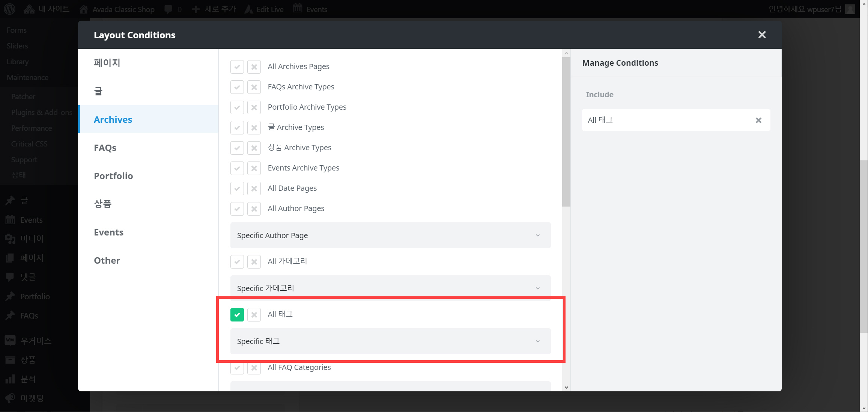Exclude Portfolio Archive Types with the X icon

[x=254, y=107]
